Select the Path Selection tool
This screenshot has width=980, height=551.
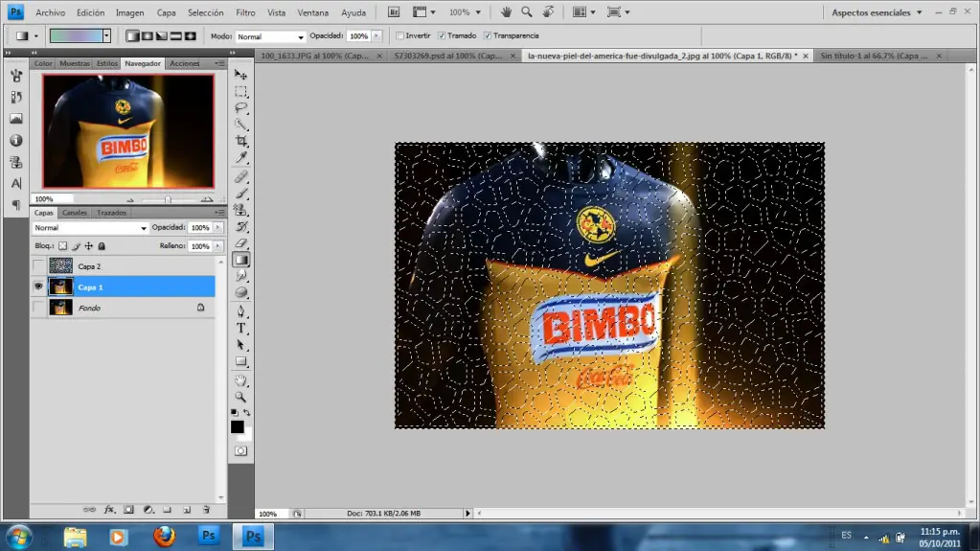coord(240,345)
